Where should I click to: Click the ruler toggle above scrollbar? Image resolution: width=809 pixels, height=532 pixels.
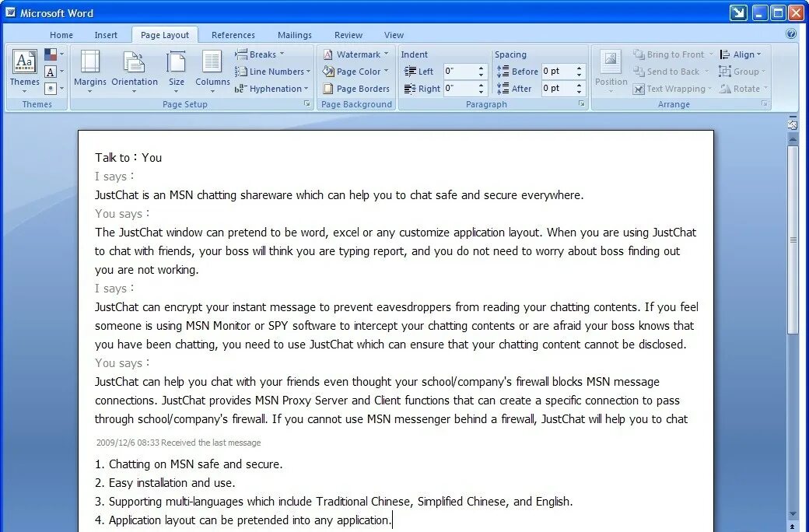click(x=793, y=124)
